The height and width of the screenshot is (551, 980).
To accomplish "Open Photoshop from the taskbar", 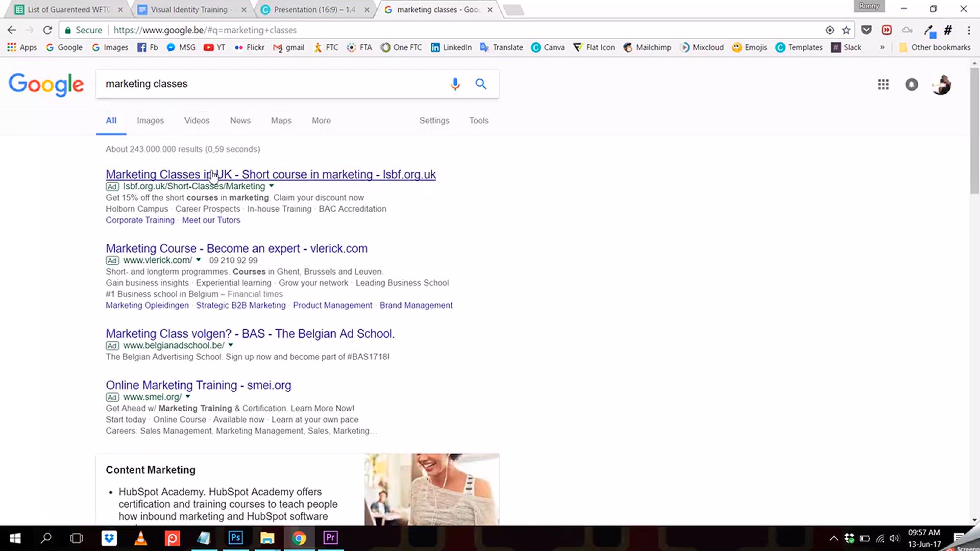I will [235, 538].
